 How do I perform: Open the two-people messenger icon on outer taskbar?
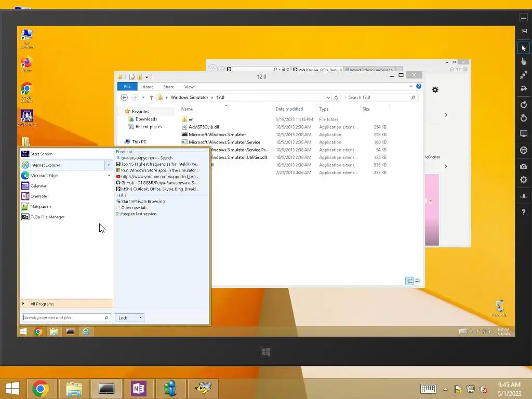coord(170,388)
